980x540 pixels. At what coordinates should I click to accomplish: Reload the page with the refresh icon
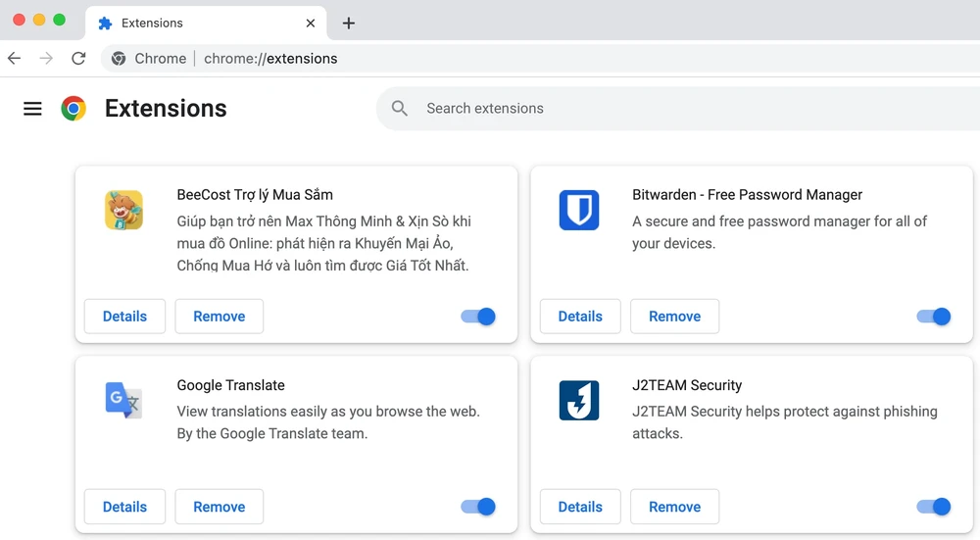tap(78, 59)
